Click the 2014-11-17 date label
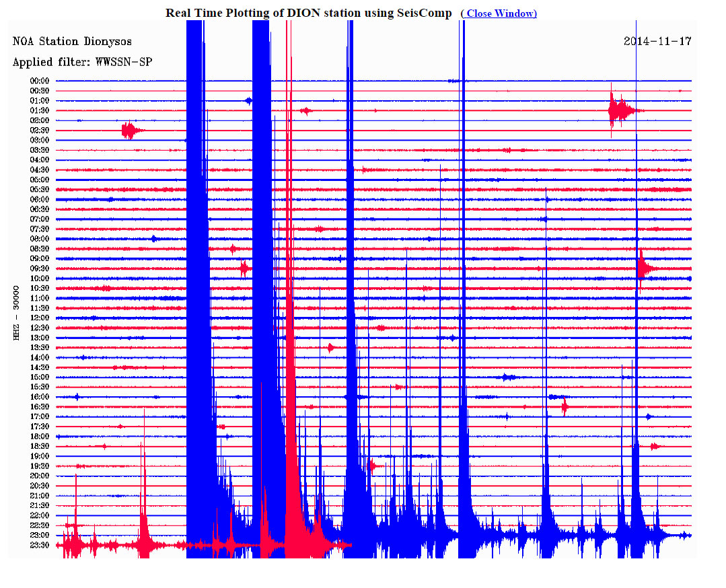Screen dimensions: 726x588 [x=657, y=41]
